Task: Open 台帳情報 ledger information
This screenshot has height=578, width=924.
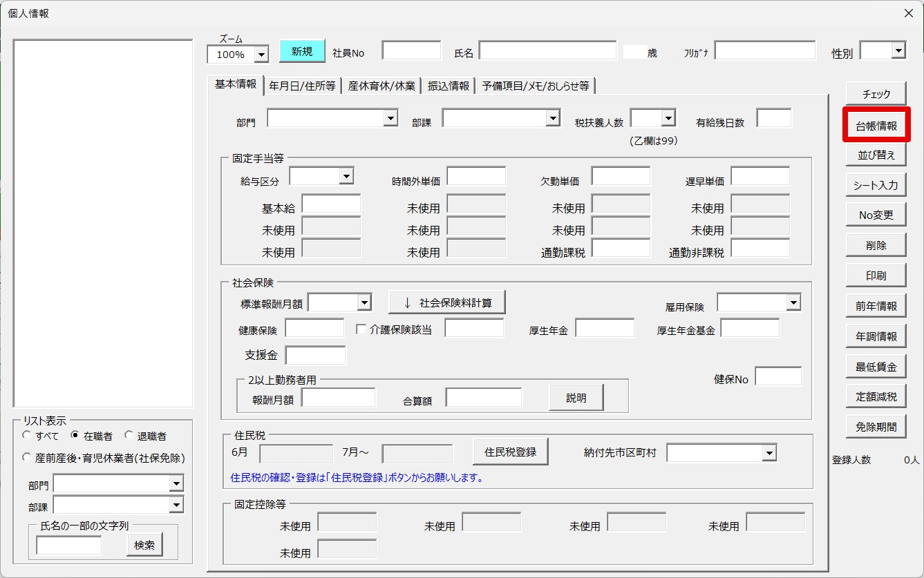Action: 876,126
